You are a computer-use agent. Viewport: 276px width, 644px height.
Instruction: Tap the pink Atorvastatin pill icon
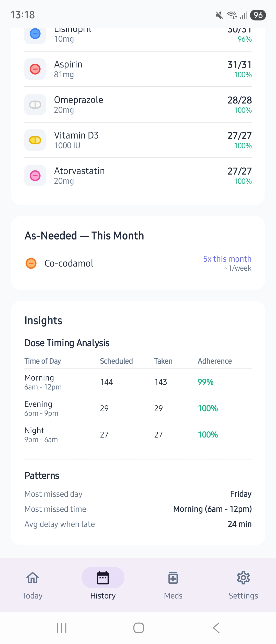point(35,176)
